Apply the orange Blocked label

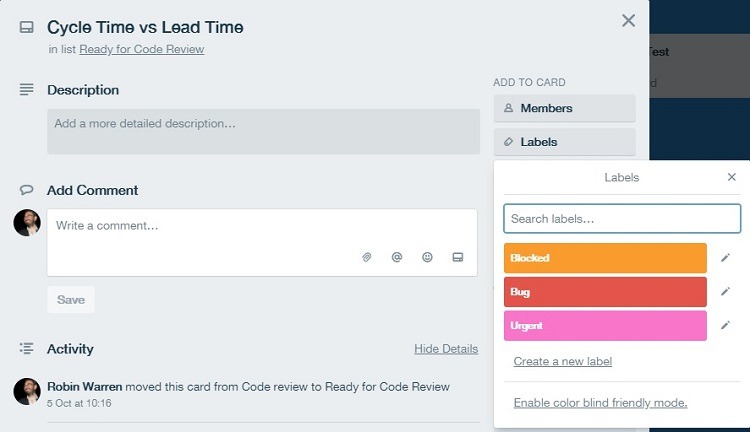[x=605, y=258]
